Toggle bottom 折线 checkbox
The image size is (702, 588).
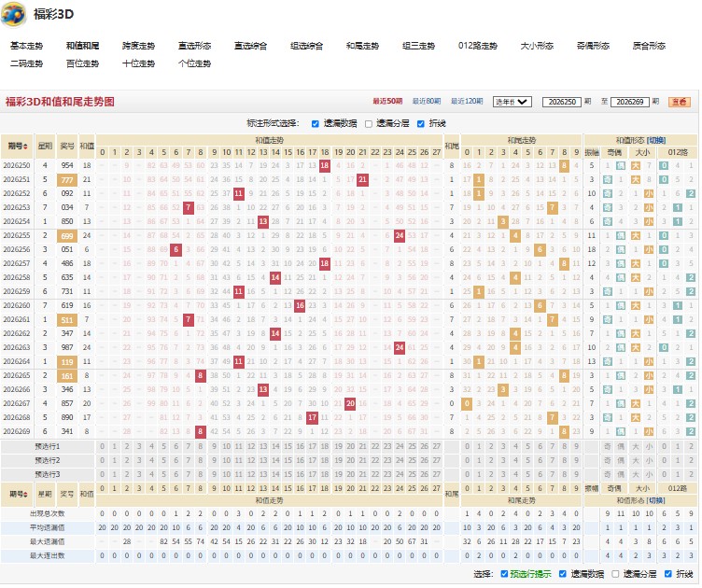[668, 574]
